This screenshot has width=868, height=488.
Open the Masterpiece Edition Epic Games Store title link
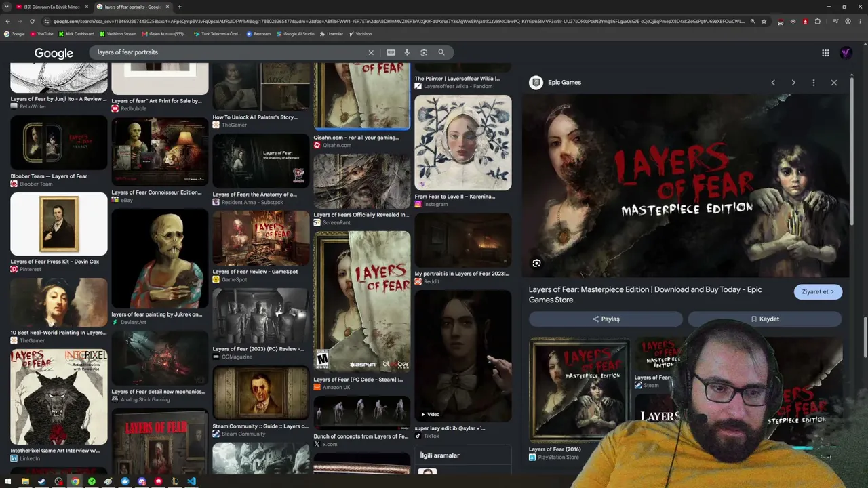pos(645,295)
